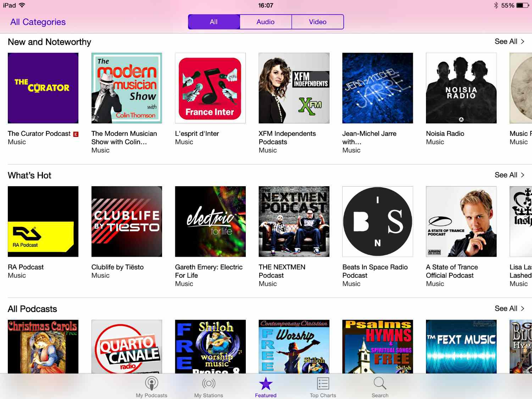
Task: Open the RA Podcast artwork
Action: [43, 221]
